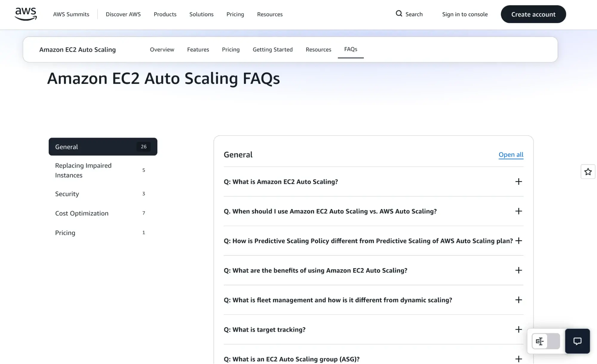Select the Pricing FAQ category in sidebar
The image size is (597, 364).
103,233
